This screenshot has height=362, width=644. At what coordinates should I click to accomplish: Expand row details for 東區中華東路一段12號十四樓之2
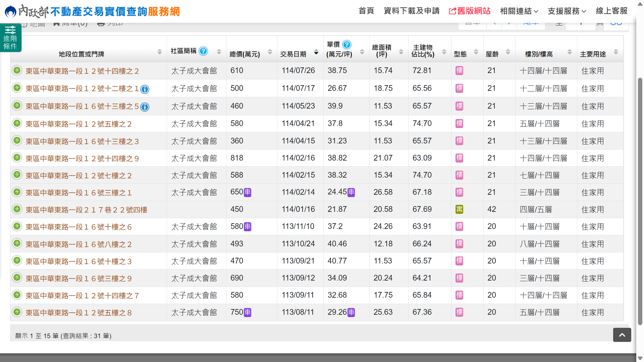click(17, 70)
